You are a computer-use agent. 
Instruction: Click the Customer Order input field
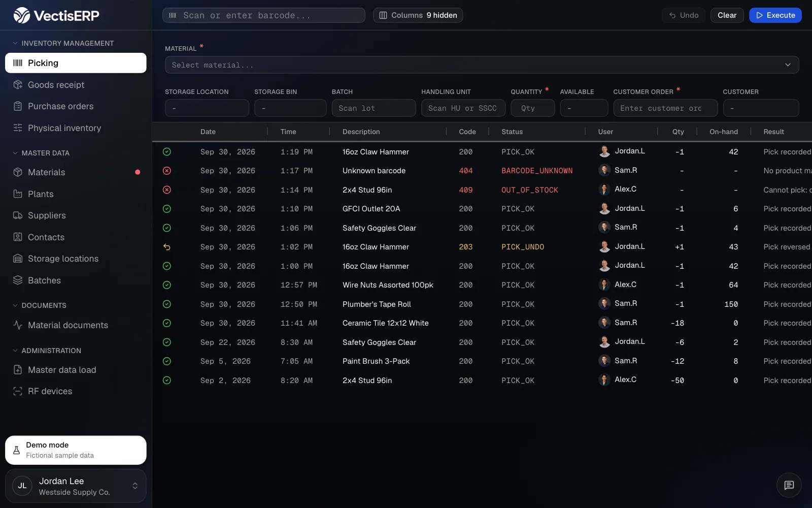(665, 108)
